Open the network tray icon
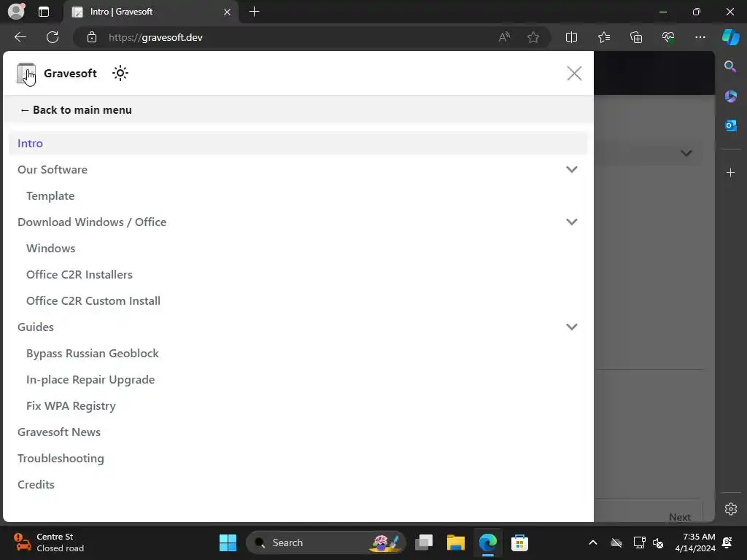The image size is (747, 560). click(x=639, y=542)
